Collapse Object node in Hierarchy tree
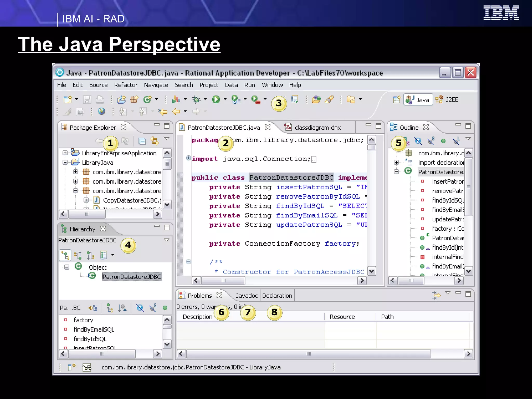The width and height of the screenshot is (532, 399). (x=67, y=267)
